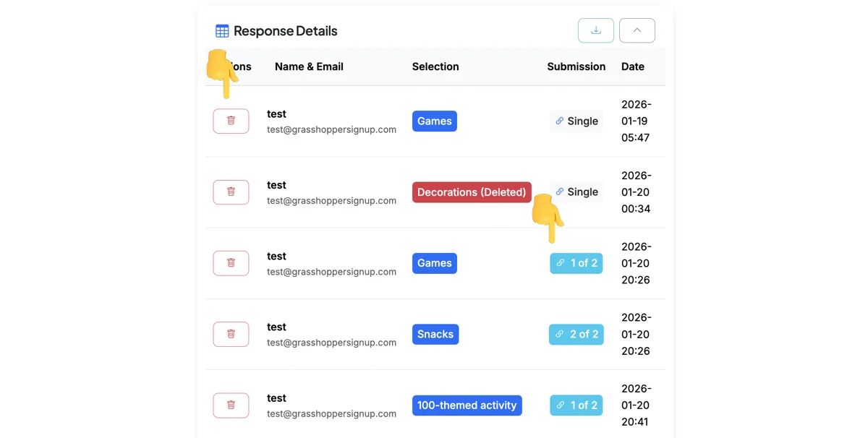
Task: Select the Games tag in the first row
Action: pos(435,121)
